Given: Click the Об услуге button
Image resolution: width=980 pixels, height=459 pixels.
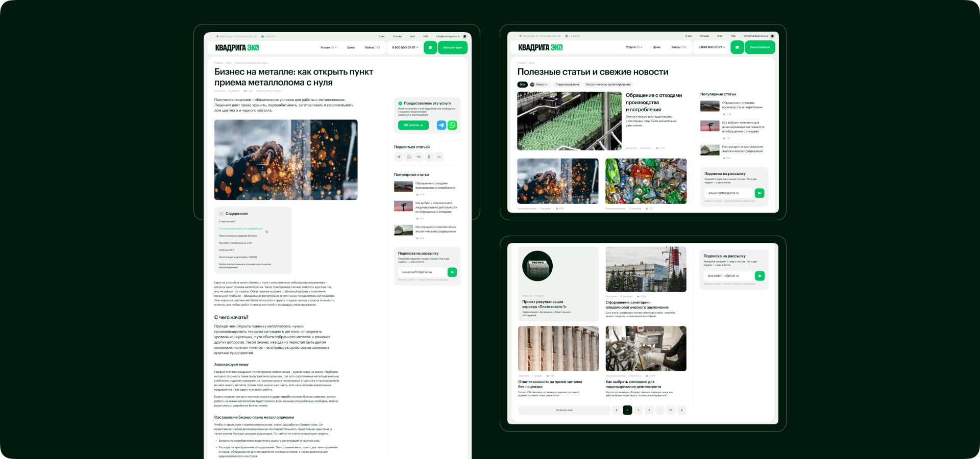Looking at the screenshot, I should click(x=413, y=125).
